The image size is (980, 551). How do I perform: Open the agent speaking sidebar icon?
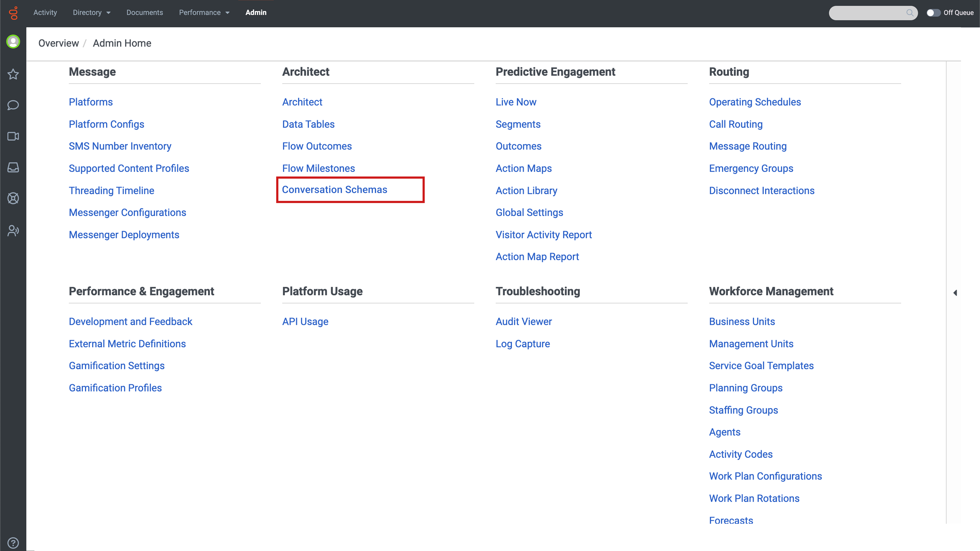pos(13,231)
